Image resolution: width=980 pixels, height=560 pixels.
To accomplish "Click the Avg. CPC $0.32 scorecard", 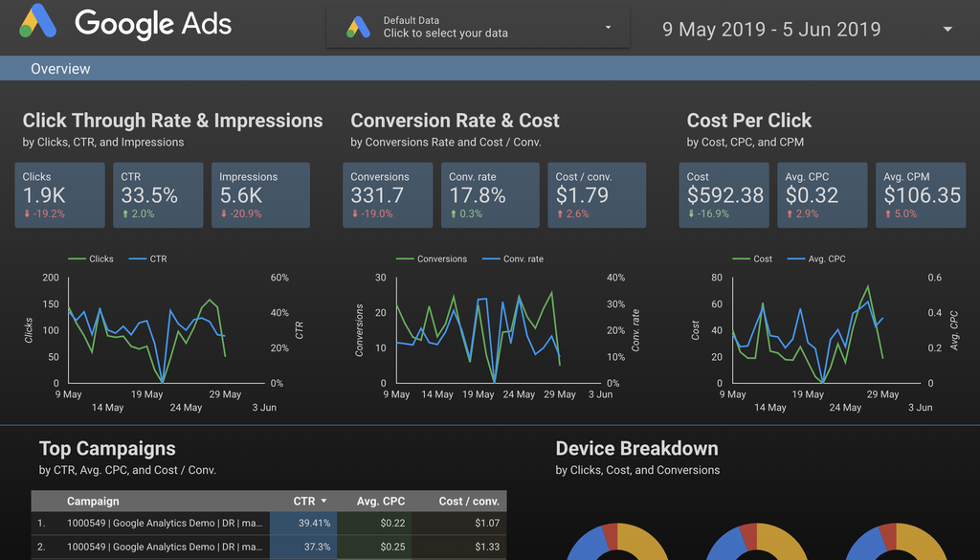I will pyautogui.click(x=822, y=195).
